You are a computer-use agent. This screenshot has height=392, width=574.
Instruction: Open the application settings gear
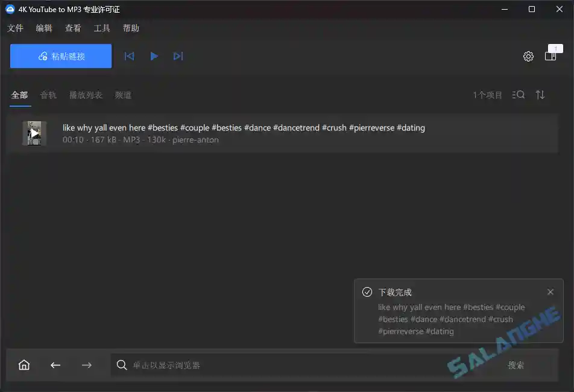click(528, 56)
